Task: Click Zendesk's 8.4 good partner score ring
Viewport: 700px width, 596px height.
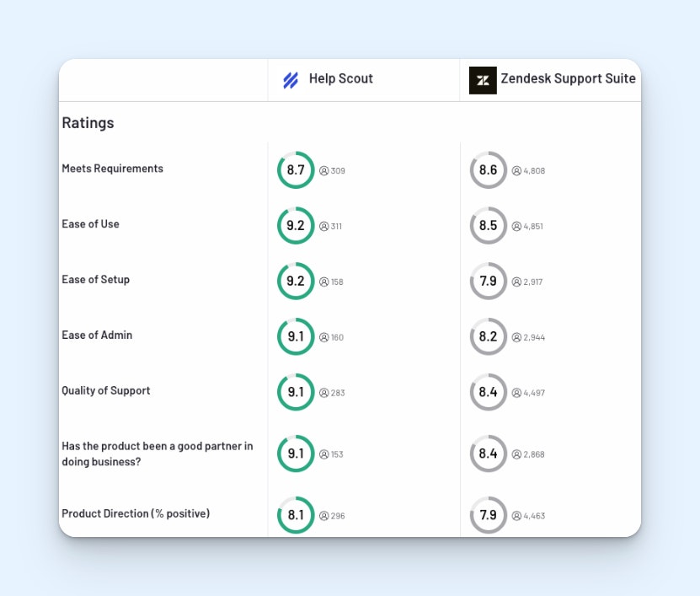Action: (489, 454)
